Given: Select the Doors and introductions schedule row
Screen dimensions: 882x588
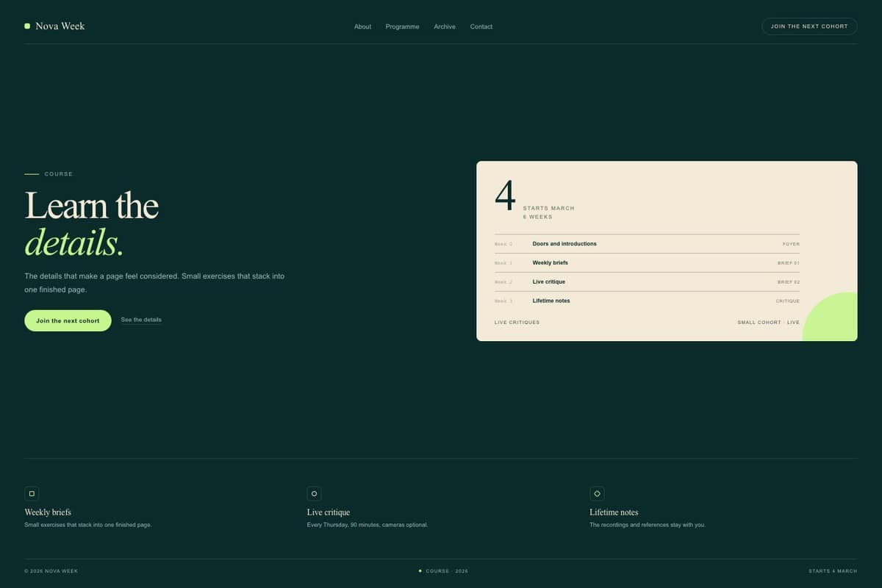Looking at the screenshot, I should pos(647,244).
